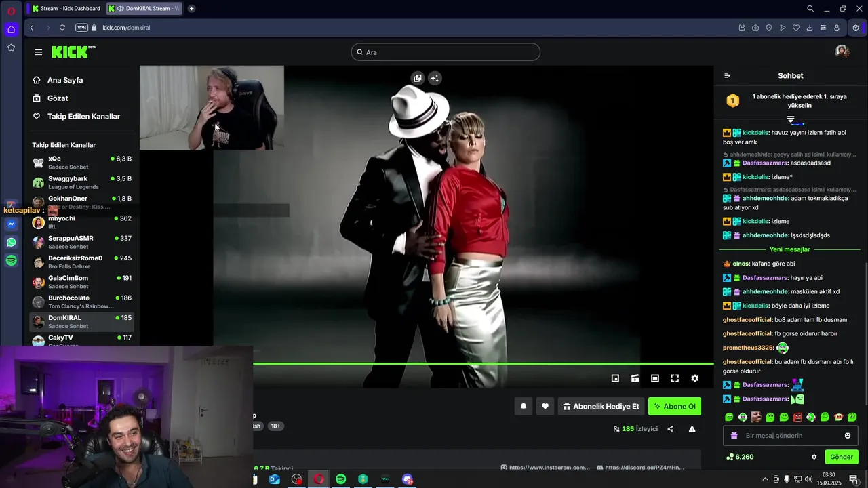The image size is (868, 488).
Task: Go back in browser history
Action: click(32, 28)
